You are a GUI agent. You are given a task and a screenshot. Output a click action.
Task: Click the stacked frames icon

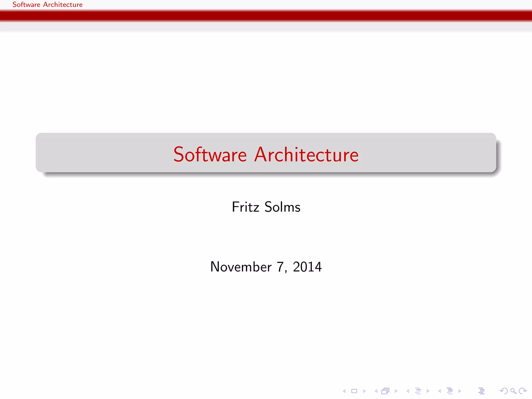(385, 391)
